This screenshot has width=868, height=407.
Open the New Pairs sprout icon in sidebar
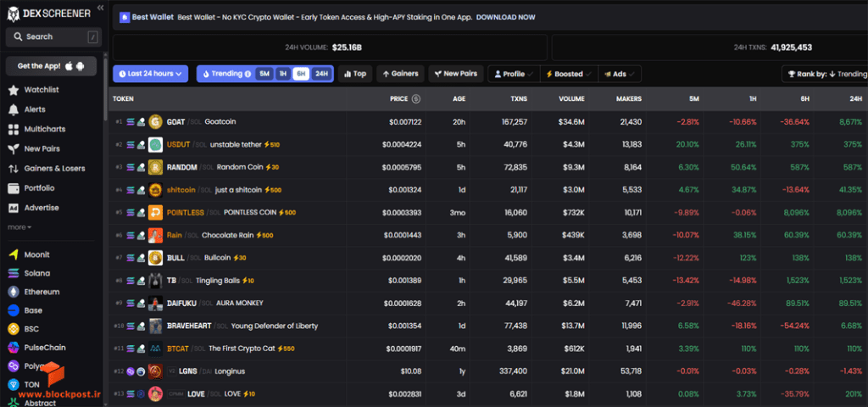click(x=14, y=149)
